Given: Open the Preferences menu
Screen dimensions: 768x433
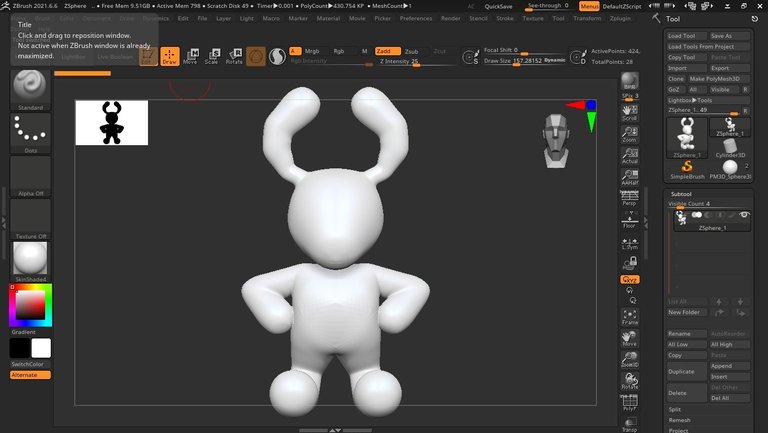Looking at the screenshot, I should (416, 19).
